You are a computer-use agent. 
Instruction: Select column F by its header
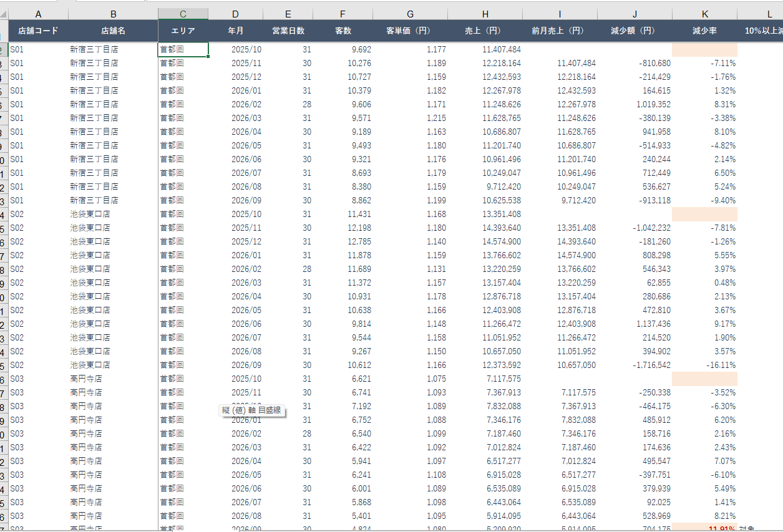pos(343,14)
